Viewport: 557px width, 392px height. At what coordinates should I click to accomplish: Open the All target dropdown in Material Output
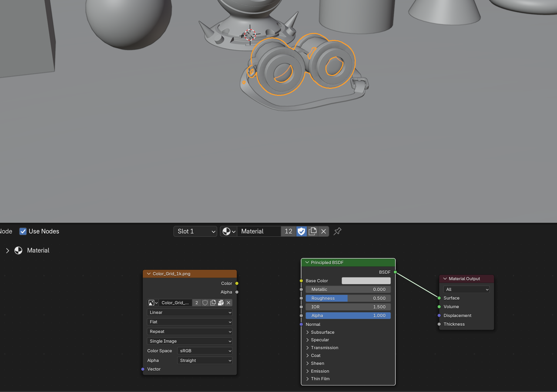[466, 289]
